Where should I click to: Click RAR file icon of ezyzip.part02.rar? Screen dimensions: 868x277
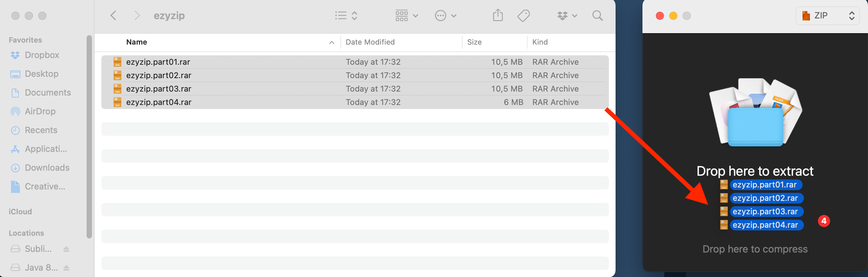click(117, 75)
